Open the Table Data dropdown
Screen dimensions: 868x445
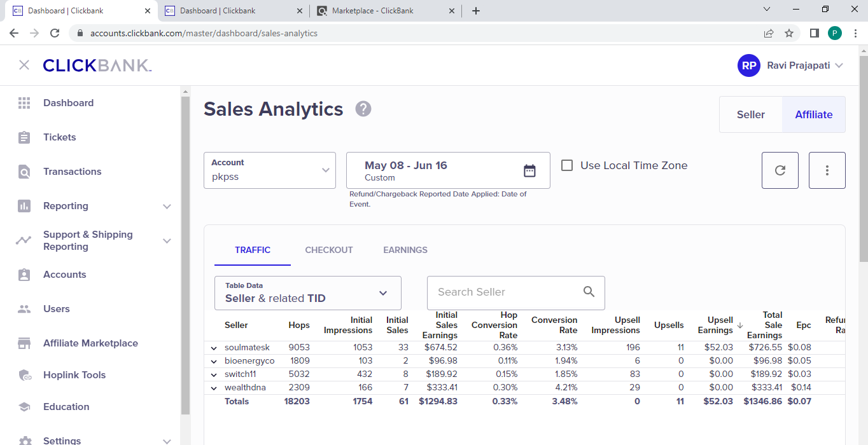click(308, 293)
